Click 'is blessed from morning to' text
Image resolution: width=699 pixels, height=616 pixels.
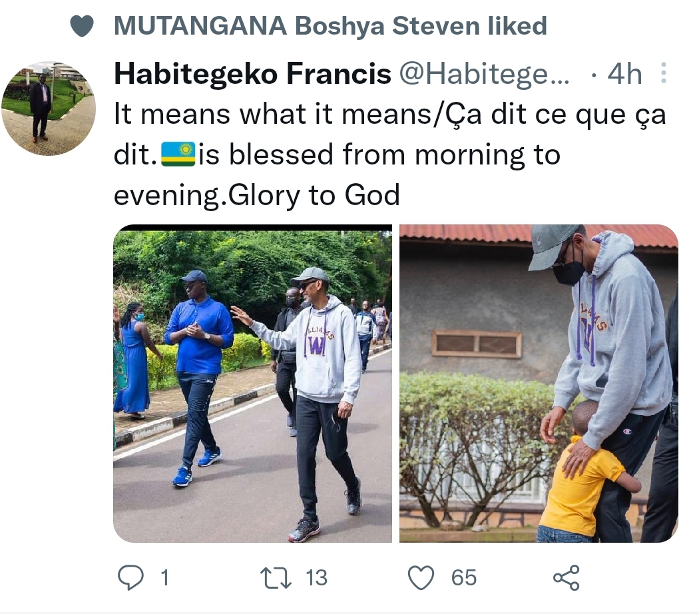[x=379, y=155]
